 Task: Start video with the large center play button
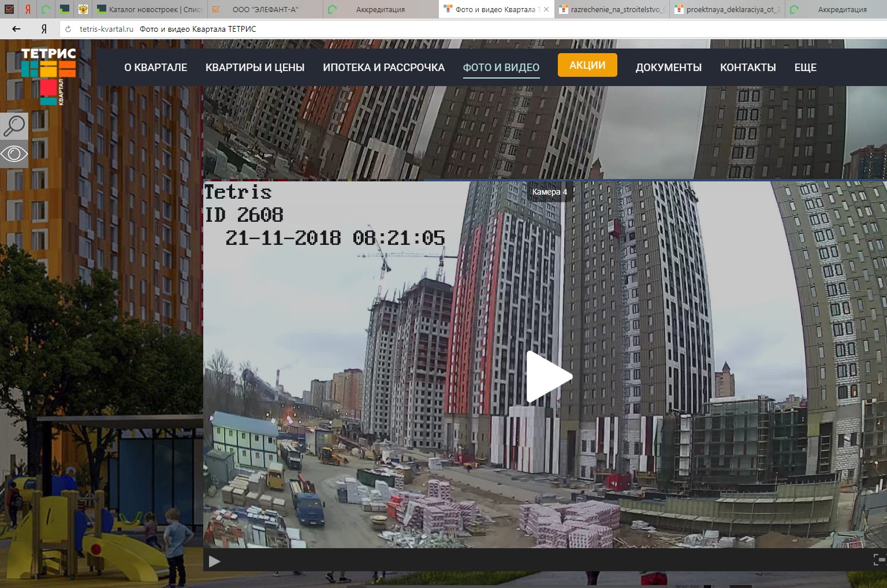pyautogui.click(x=549, y=377)
